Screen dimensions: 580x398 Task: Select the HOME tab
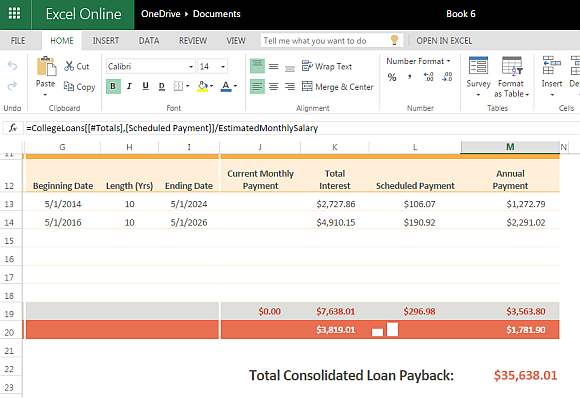point(62,41)
